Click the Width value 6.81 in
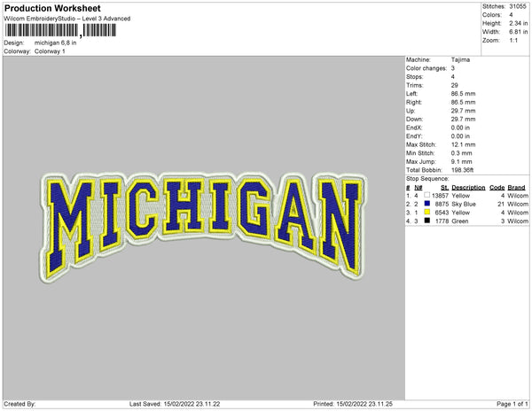 (x=519, y=32)
